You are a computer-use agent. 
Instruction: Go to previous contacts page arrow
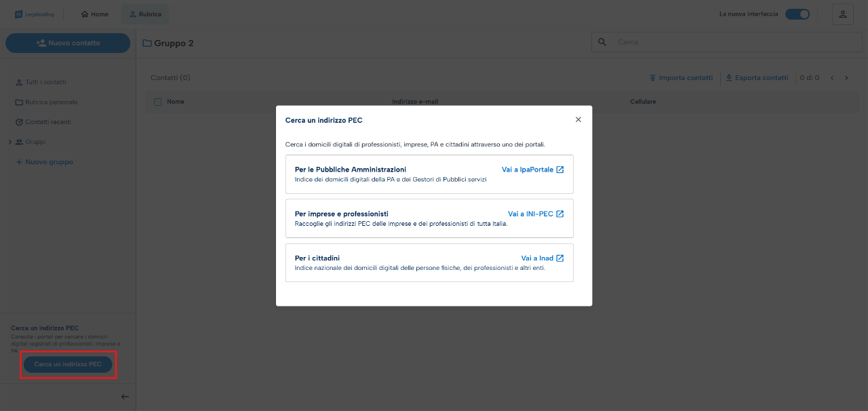[832, 78]
